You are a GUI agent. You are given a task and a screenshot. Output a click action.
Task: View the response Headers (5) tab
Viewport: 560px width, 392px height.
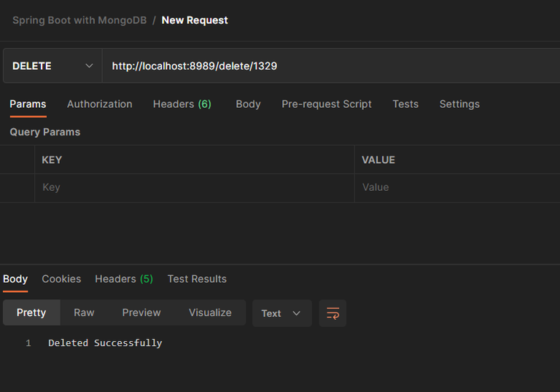[124, 279]
